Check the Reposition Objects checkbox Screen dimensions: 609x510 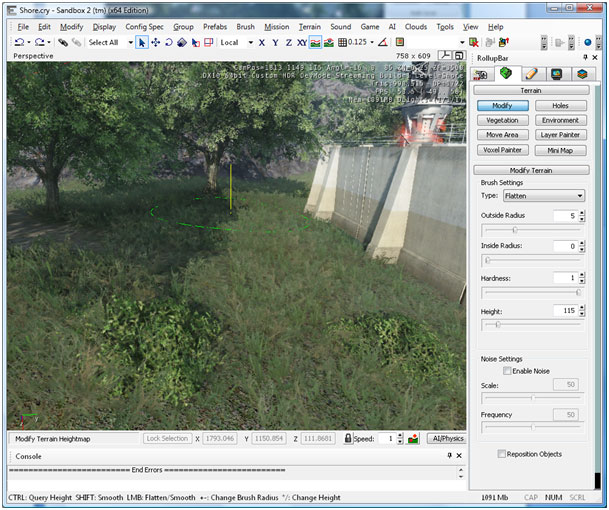502,454
